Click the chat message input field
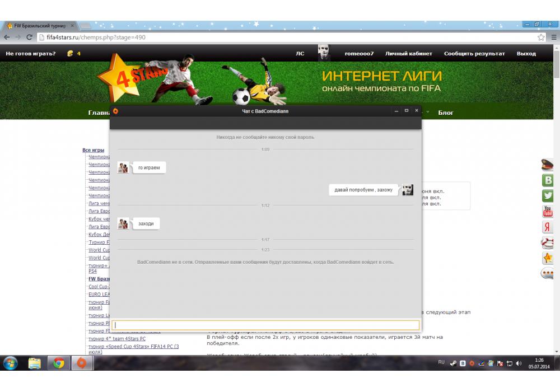 [x=265, y=325]
